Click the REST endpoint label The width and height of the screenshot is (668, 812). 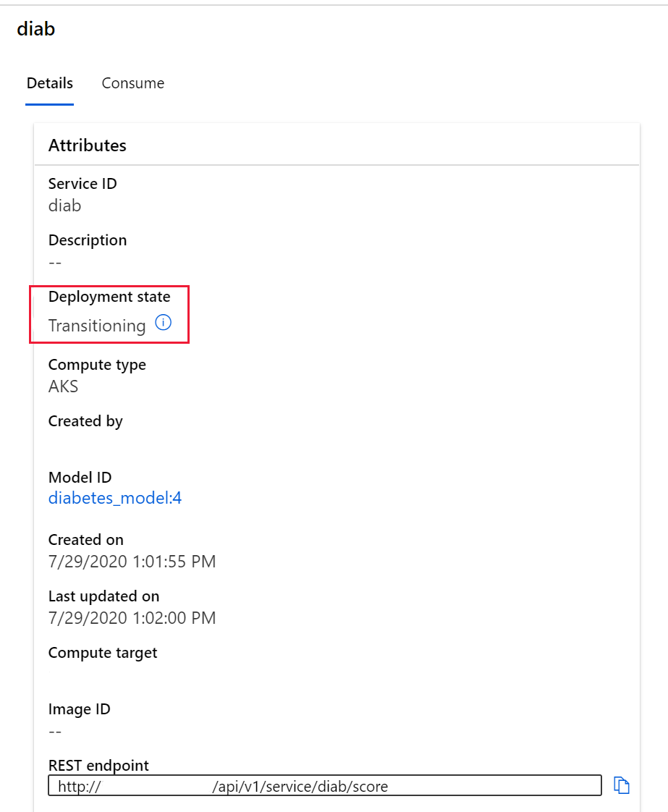coord(98,766)
